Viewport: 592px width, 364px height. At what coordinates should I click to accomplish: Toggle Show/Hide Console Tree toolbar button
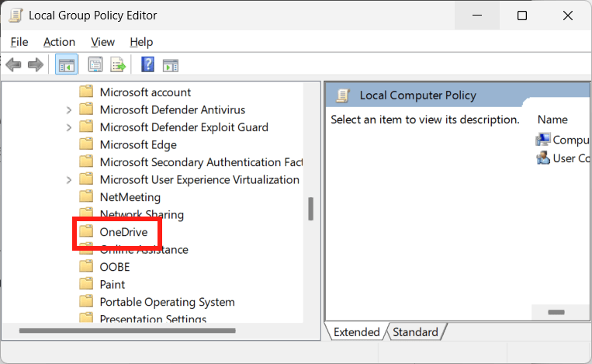[67, 65]
